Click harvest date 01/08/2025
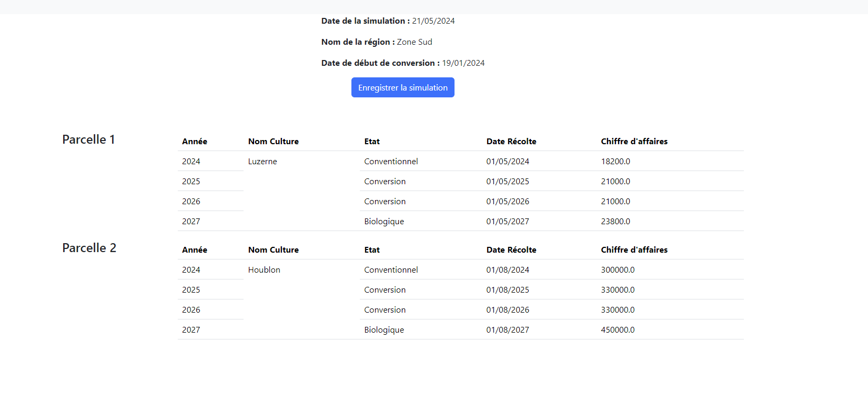The image size is (868, 400). click(508, 290)
